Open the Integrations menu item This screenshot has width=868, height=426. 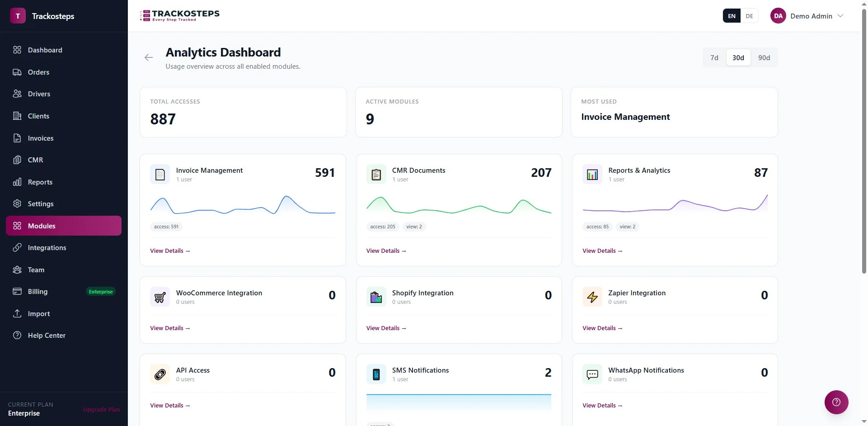point(64,247)
